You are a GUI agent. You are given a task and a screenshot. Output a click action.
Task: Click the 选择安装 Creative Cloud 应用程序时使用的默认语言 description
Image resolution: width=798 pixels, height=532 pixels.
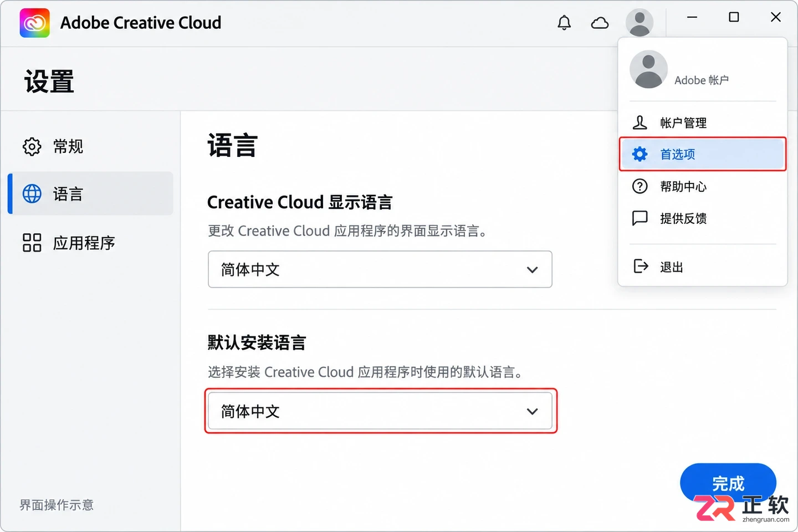click(365, 372)
